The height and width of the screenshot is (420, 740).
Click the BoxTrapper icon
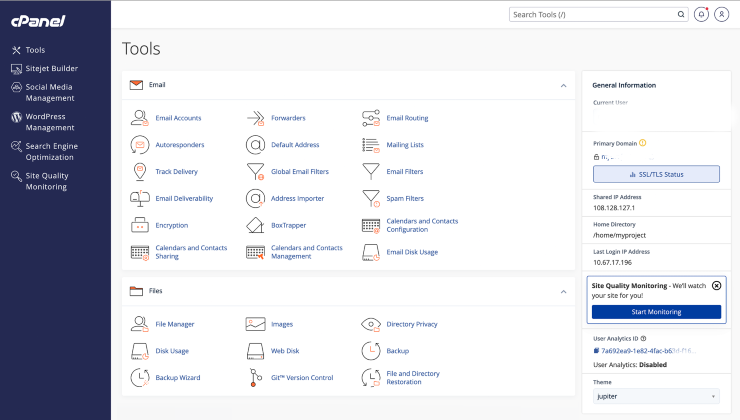(x=255, y=225)
